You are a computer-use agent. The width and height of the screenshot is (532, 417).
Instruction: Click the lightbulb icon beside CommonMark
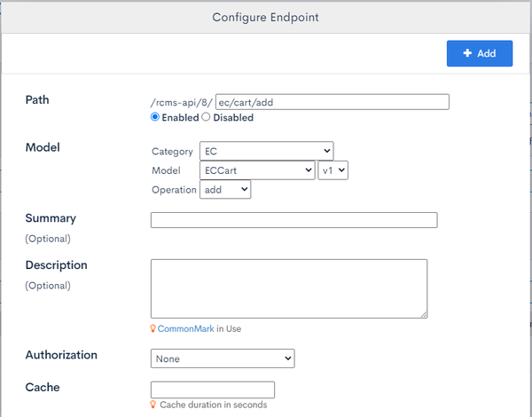click(153, 328)
